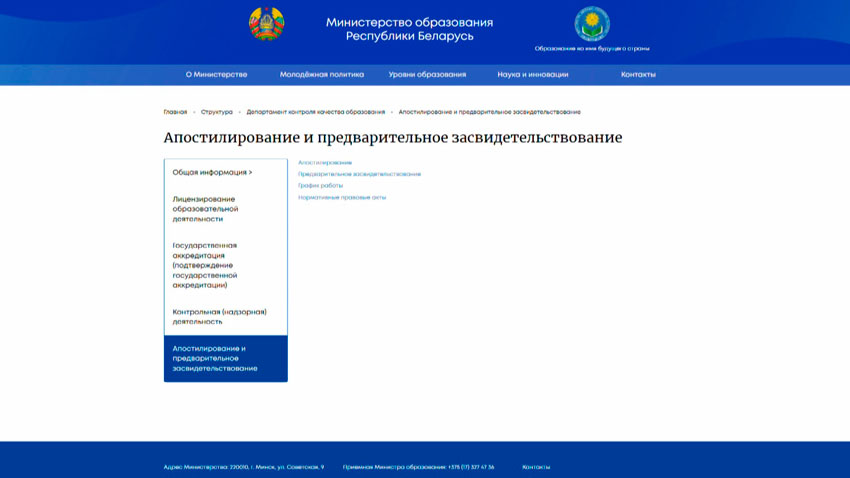Go to 'Структура' breadcrumb
850x478 pixels.
(216, 112)
